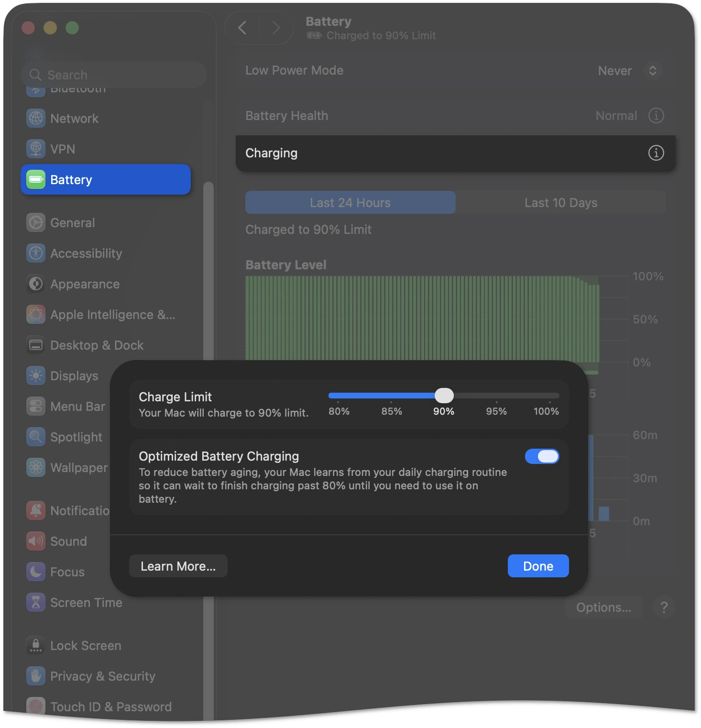Click the Displays sun icon
This screenshot has width=701, height=728.
click(36, 375)
